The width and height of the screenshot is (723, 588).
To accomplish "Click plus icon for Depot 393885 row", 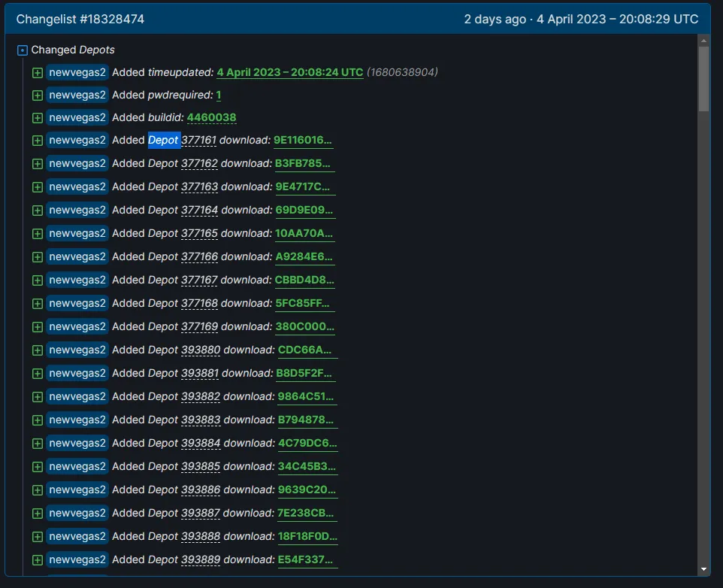I will click(x=38, y=467).
